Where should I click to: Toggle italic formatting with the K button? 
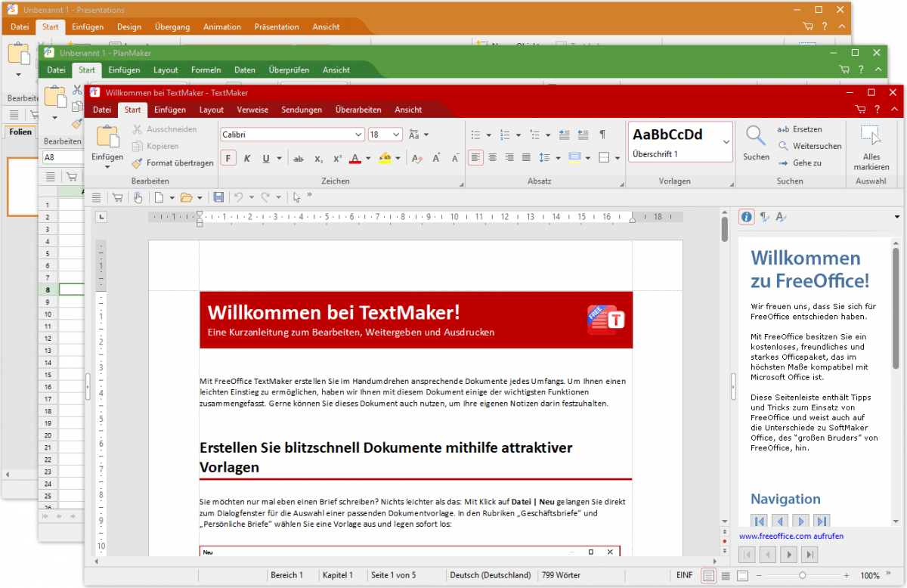248,159
